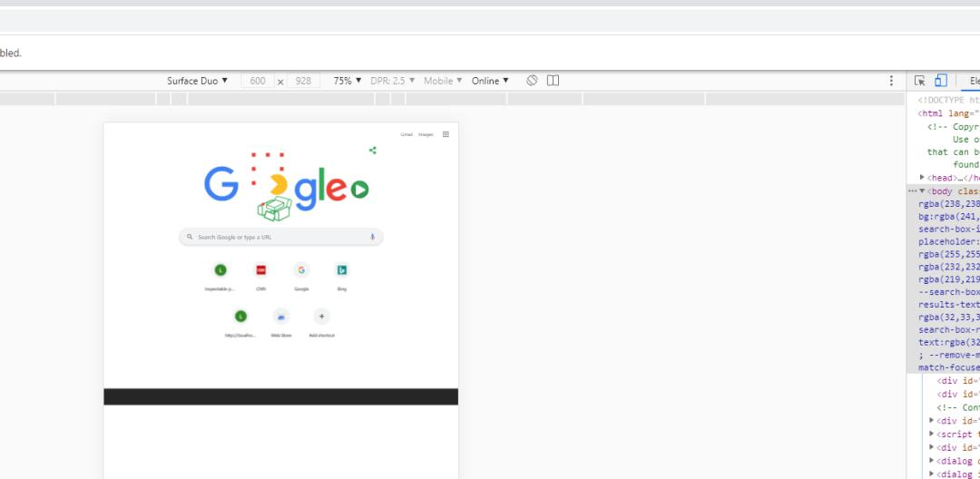Click the green sofa figure in doodle
This screenshot has width=980, height=479.
tap(275, 209)
